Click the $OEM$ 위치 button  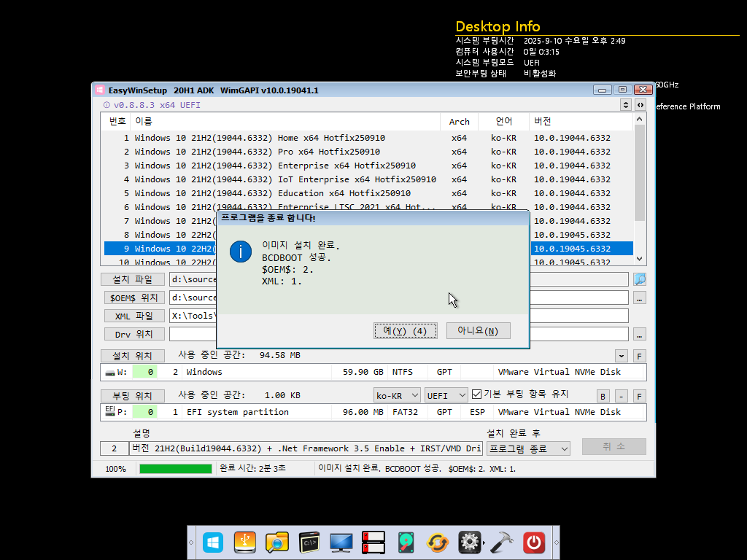[x=134, y=297]
